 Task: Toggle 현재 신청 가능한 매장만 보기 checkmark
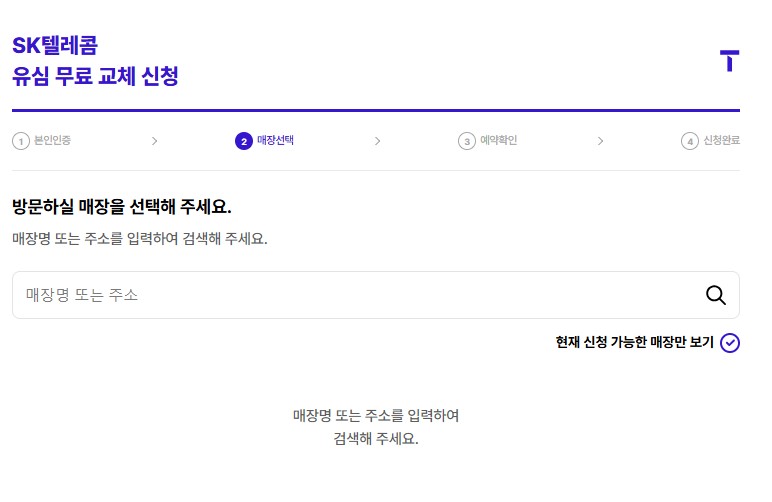730,343
